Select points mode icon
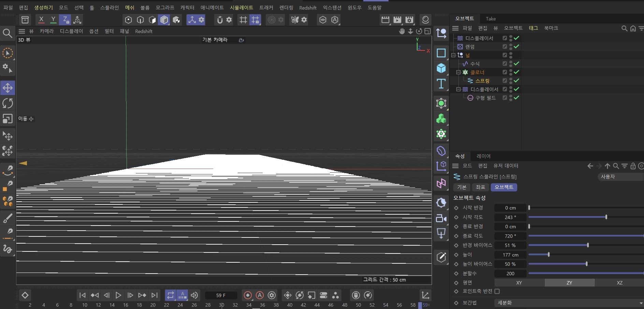Screen dimensions: 644x309 click(x=128, y=20)
